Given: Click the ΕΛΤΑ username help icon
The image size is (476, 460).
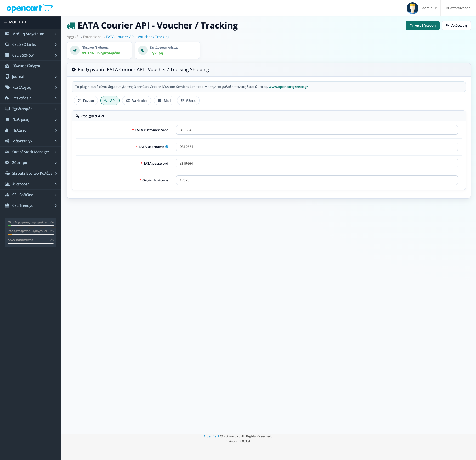Looking at the screenshot, I should click(167, 147).
